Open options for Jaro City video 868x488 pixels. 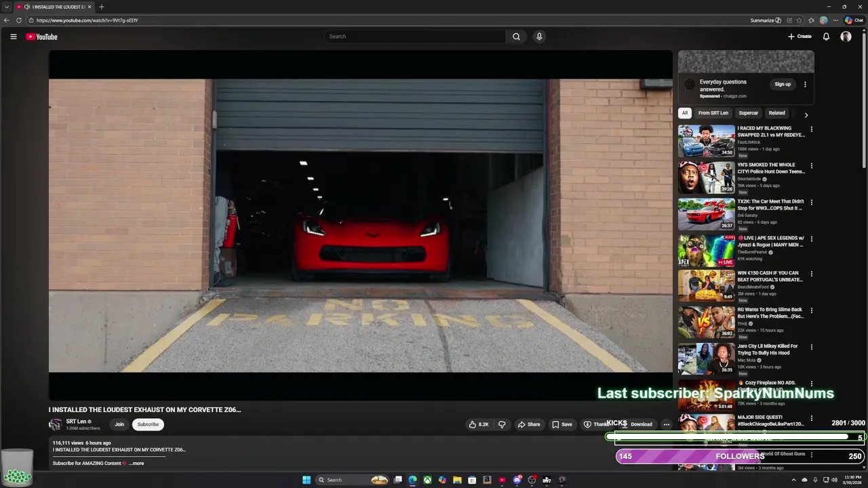811,347
